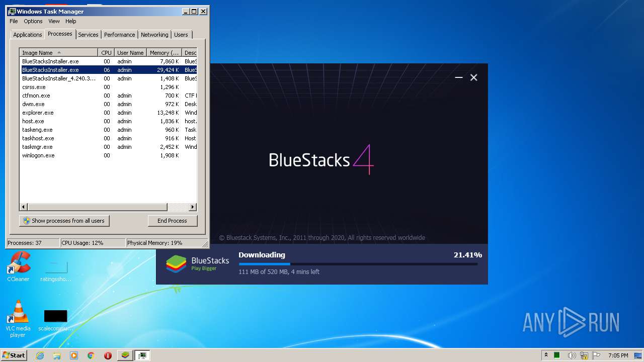Select winlogon.exe in the process list

click(108, 155)
